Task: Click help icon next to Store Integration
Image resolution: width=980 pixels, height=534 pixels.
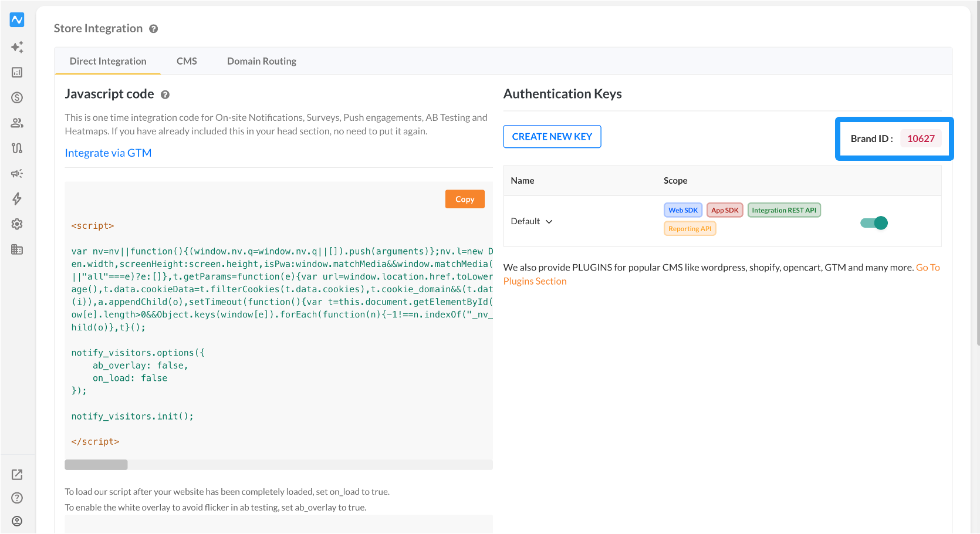Action: 154,29
